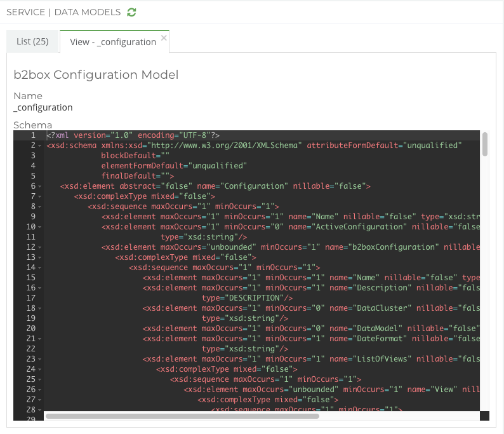The image size is (504, 434).
Task: Click the _configuration name value
Action: click(x=43, y=107)
